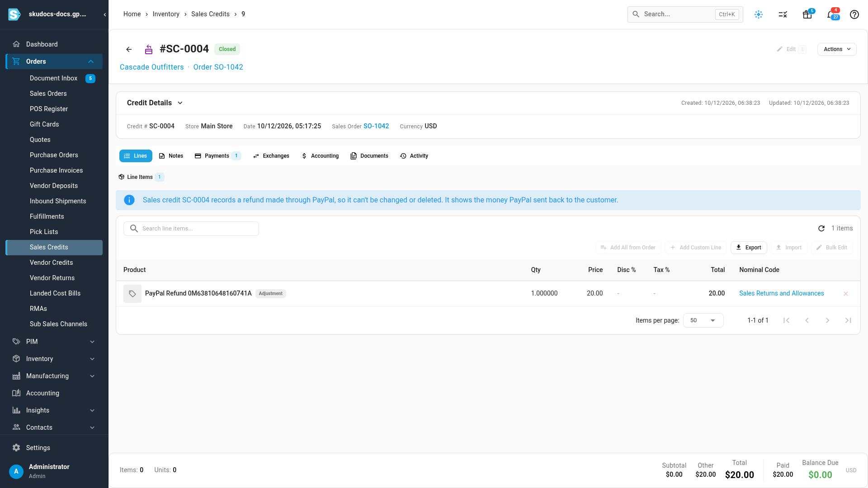Open Document Inbox in the sidebar
Image resolution: width=868 pixels, height=488 pixels.
(54, 79)
